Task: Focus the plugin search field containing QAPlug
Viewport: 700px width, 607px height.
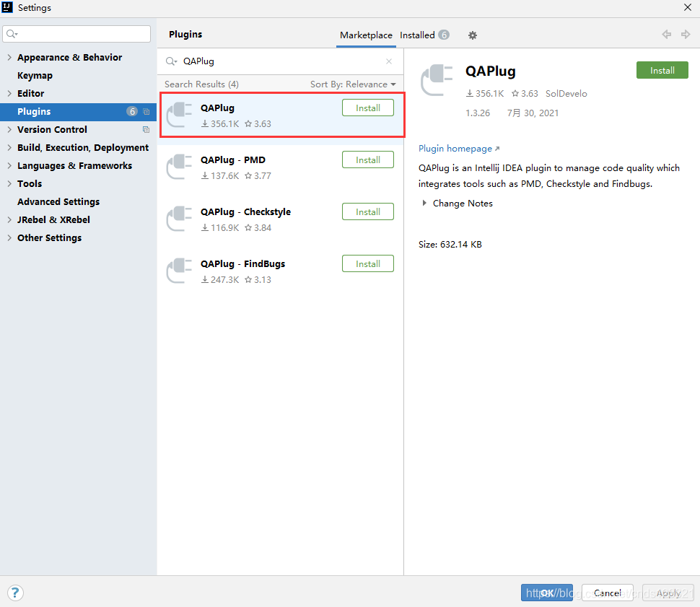Action: tap(280, 61)
